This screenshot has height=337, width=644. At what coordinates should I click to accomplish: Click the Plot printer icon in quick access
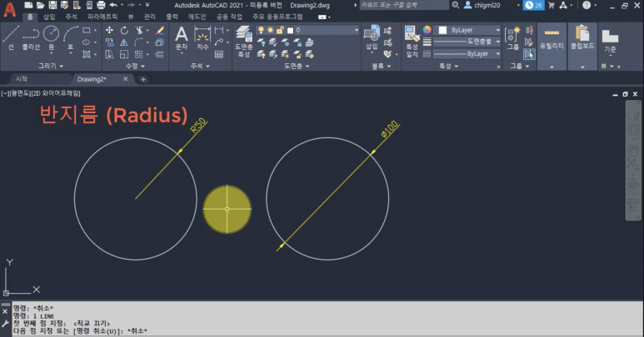point(101,5)
